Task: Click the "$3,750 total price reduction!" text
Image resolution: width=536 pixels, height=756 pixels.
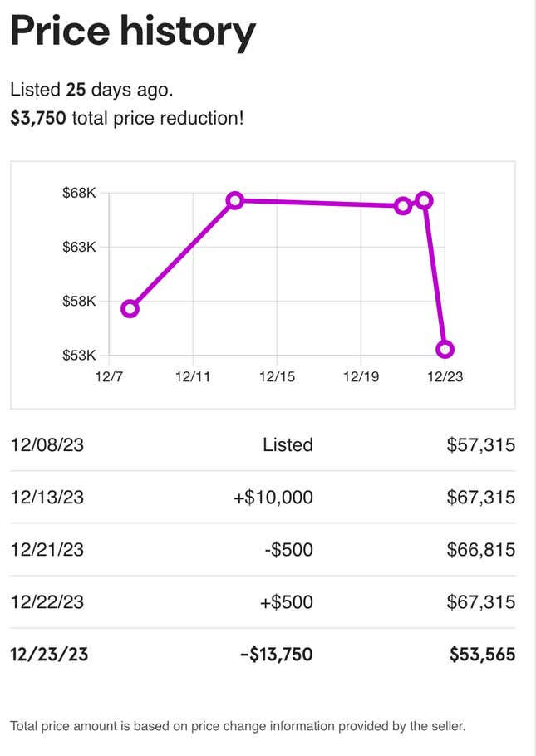Action: pos(127,118)
